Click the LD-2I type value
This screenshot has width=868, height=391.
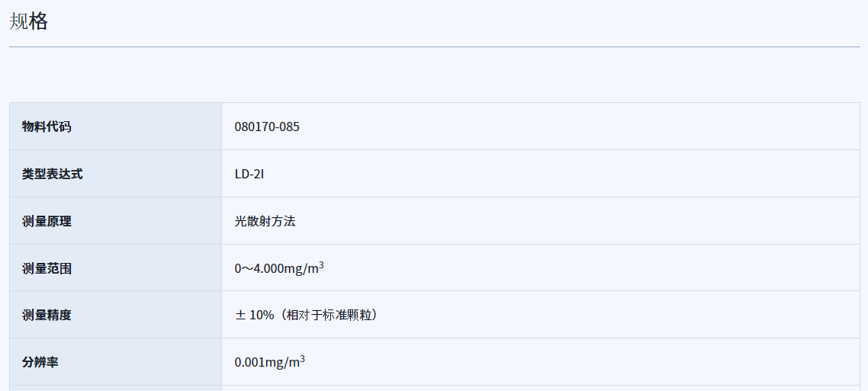pos(249,174)
